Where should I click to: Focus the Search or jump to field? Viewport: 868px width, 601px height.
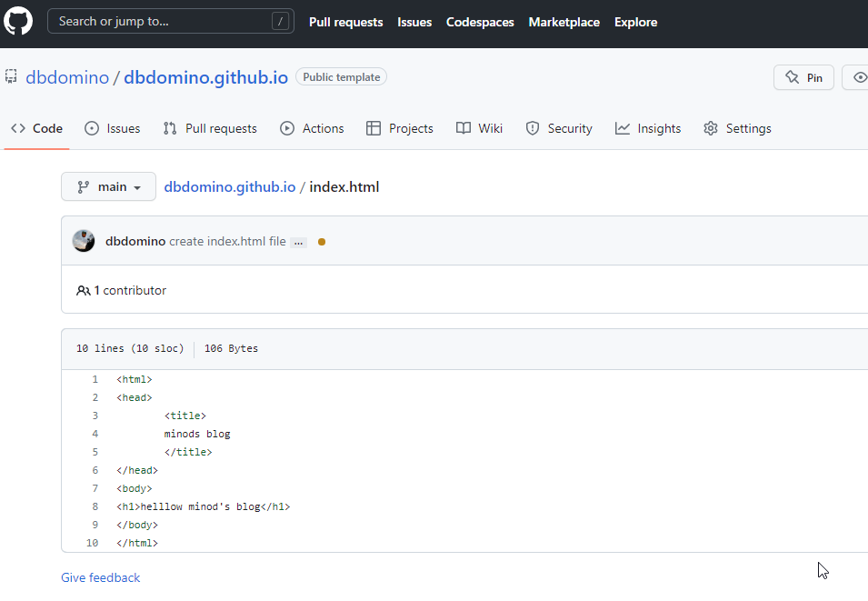coord(171,21)
